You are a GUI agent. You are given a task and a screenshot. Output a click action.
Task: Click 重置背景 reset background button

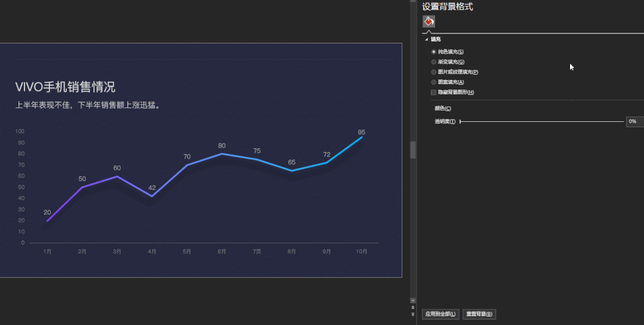coord(479,314)
